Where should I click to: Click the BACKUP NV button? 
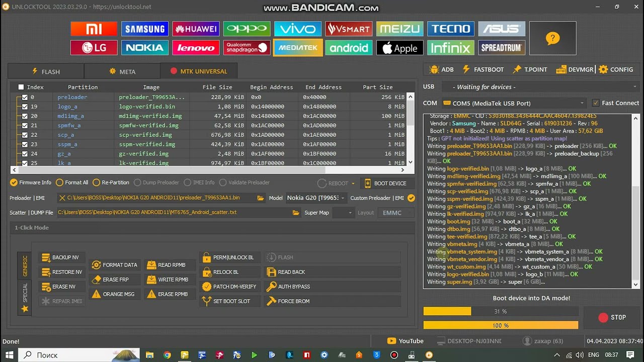click(61, 257)
